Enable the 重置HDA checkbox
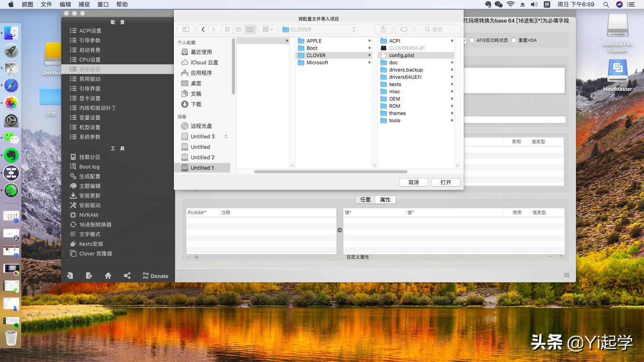Viewport: 644px width, 362px height. pyautogui.click(x=514, y=40)
